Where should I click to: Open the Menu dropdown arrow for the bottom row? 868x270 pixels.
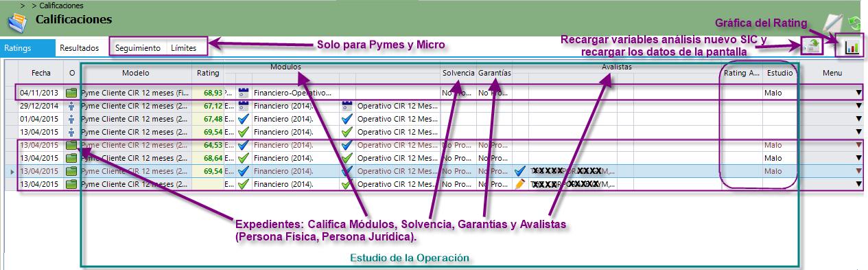(x=858, y=185)
